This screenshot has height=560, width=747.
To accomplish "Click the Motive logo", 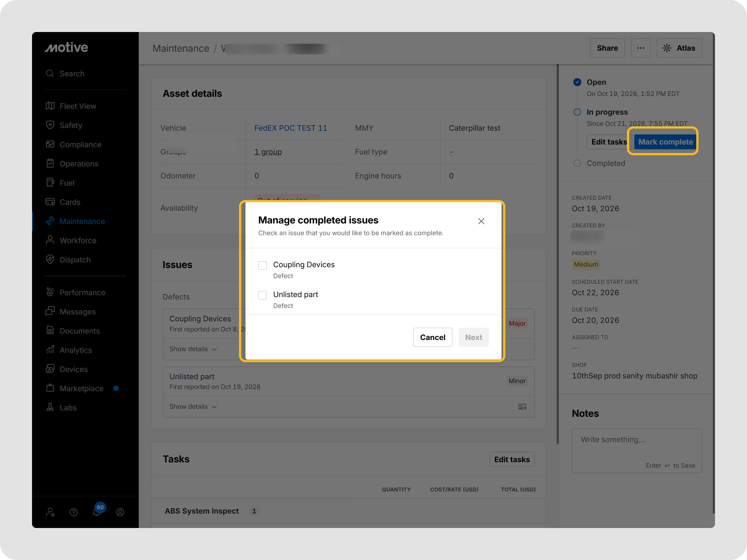I will click(x=66, y=47).
